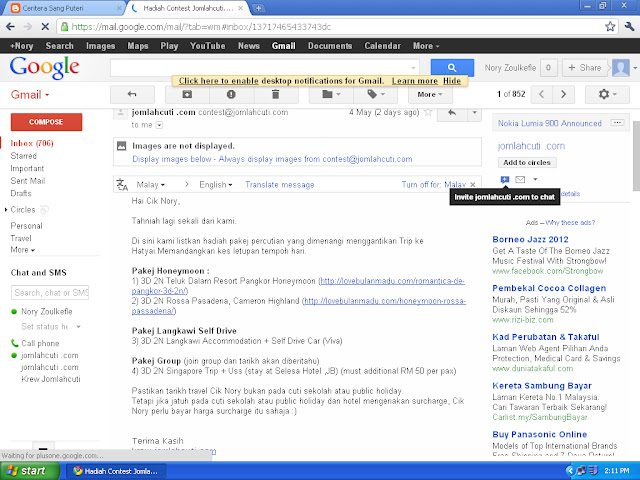The image size is (640, 480).
Task: Open a new browser tab
Action: 258,8
